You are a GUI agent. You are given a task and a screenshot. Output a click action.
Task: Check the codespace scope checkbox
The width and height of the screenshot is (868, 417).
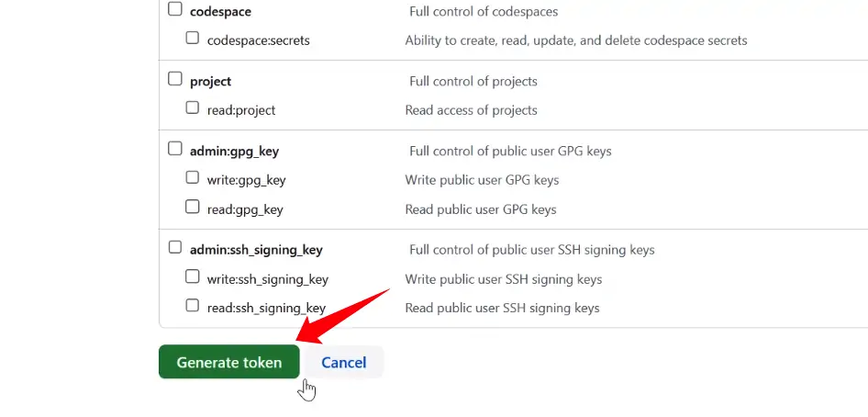(x=175, y=10)
